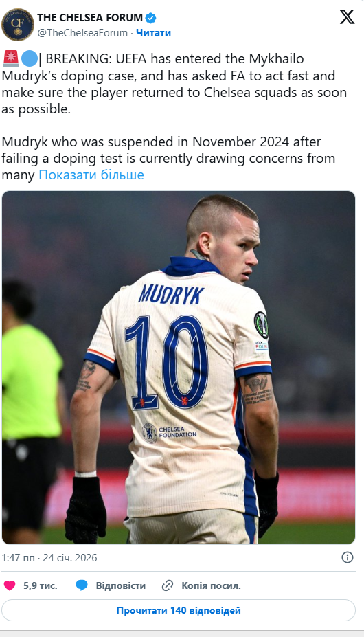Click the 1:47 пп 24 січ. 2026 timestamp
The width and height of the screenshot is (364, 637).
(x=49, y=558)
